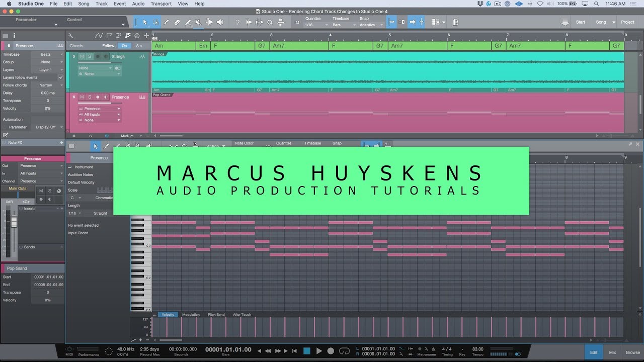Click the Play button in transport
This screenshot has height=362, width=644.
pyautogui.click(x=319, y=351)
